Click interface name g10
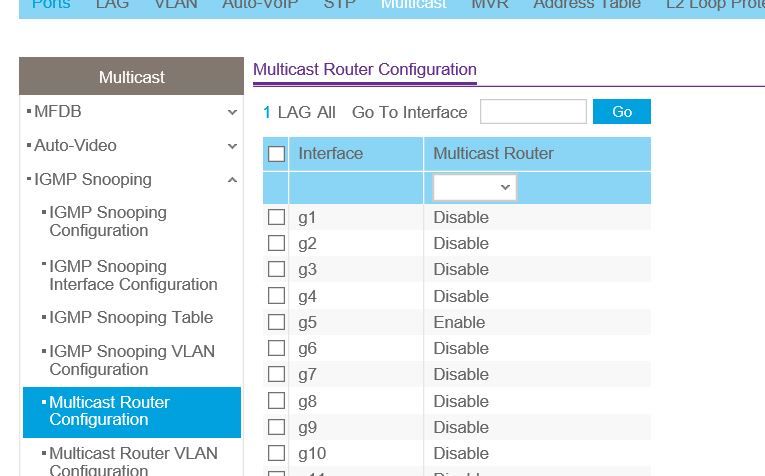 pyautogui.click(x=312, y=454)
